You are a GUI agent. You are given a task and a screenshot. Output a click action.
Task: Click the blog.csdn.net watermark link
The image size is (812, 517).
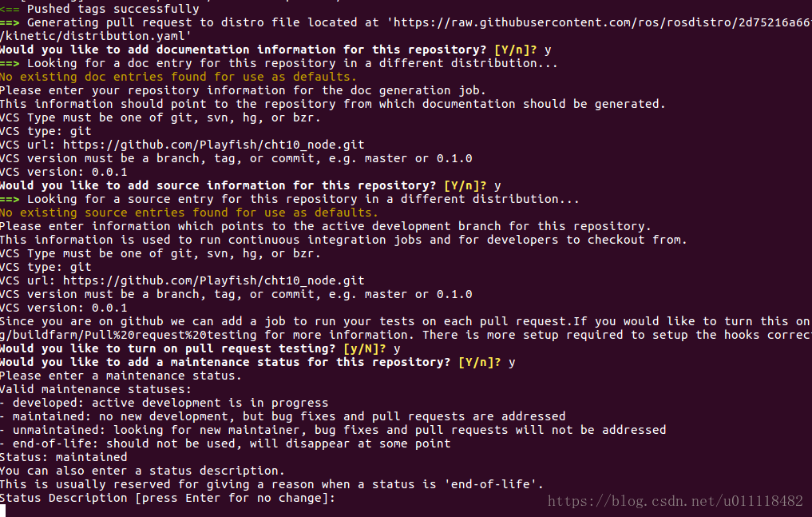pyautogui.click(x=675, y=500)
